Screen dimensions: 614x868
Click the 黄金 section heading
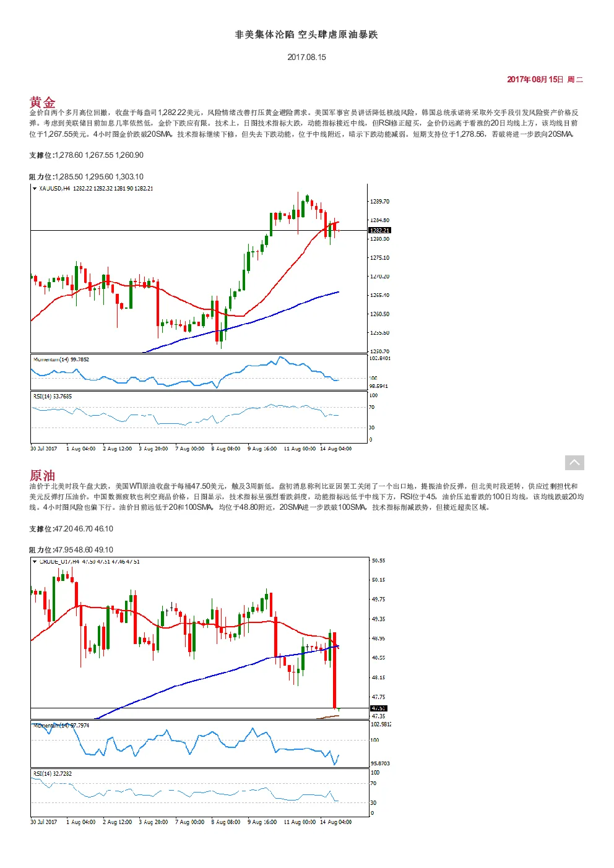click(42, 102)
